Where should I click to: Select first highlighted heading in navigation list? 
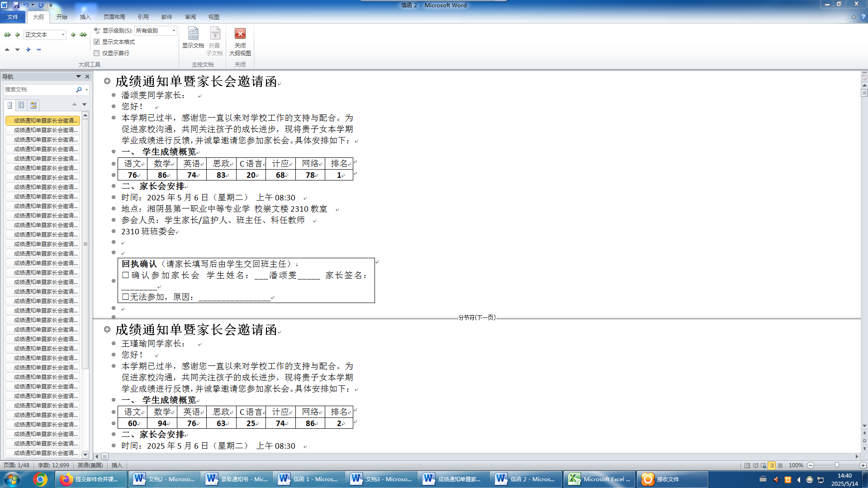click(43, 121)
